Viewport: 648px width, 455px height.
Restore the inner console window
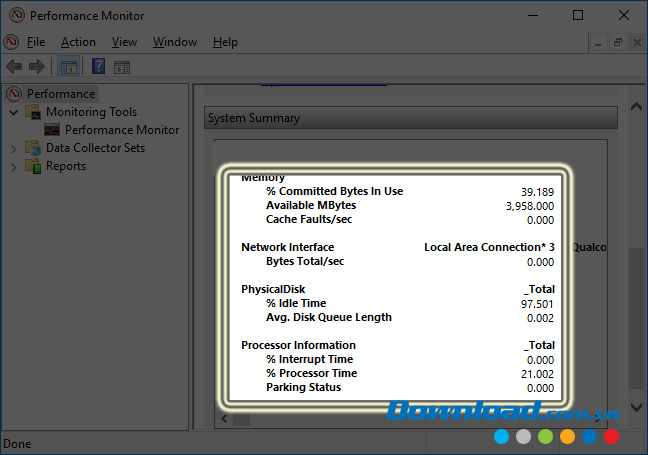618,42
